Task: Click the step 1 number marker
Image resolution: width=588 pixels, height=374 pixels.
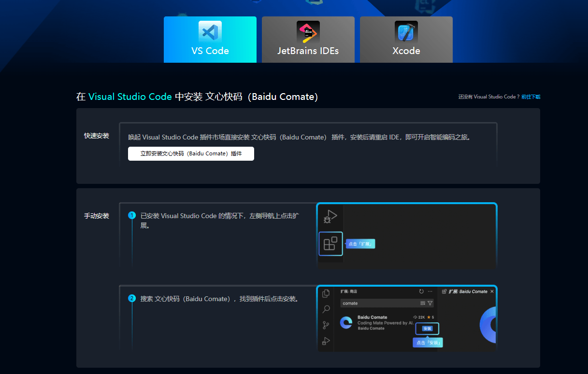Action: [x=132, y=216]
